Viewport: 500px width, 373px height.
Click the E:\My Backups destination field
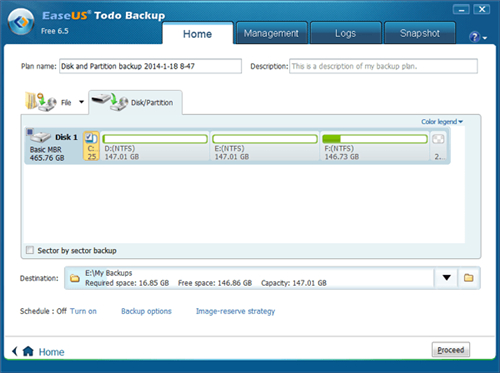[x=249, y=278]
